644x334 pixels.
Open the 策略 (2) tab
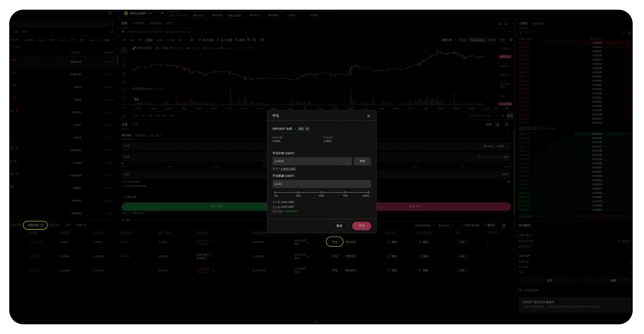tap(82, 225)
